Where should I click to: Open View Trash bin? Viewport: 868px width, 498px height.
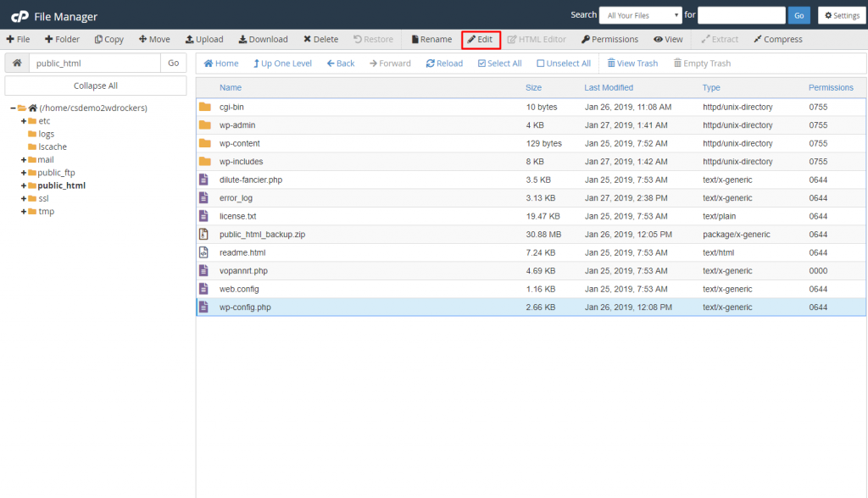pyautogui.click(x=632, y=64)
